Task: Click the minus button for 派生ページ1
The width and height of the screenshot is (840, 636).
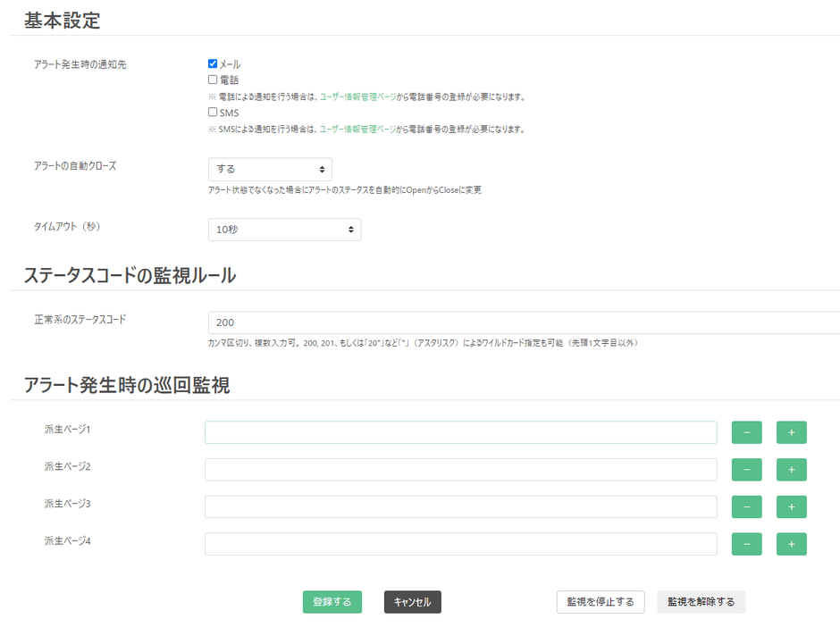Action: (x=746, y=432)
